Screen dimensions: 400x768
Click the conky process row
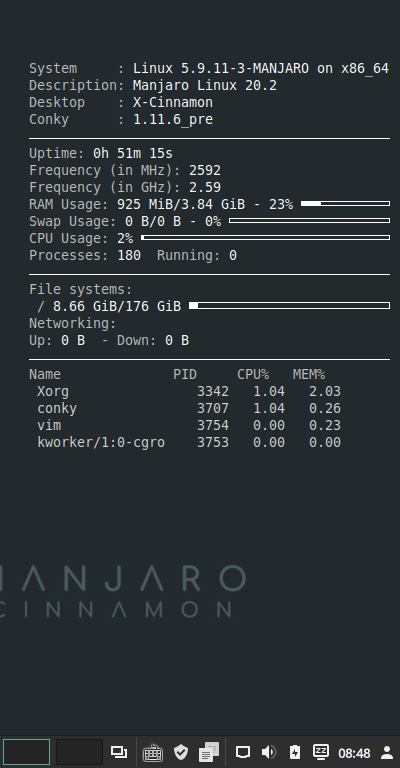[188, 408]
